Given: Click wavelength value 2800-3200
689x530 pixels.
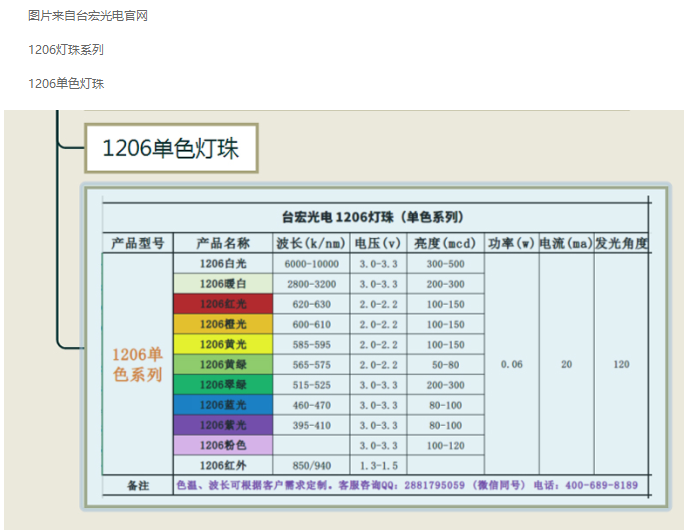Looking at the screenshot, I should pos(312,284).
